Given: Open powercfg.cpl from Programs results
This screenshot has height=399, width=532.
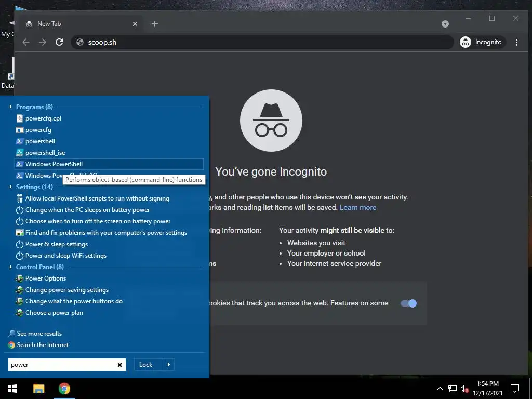Looking at the screenshot, I should click(43, 118).
